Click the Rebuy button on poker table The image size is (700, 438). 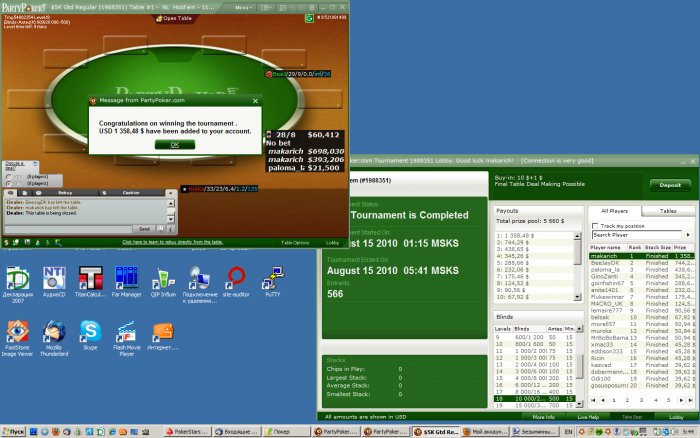point(65,193)
